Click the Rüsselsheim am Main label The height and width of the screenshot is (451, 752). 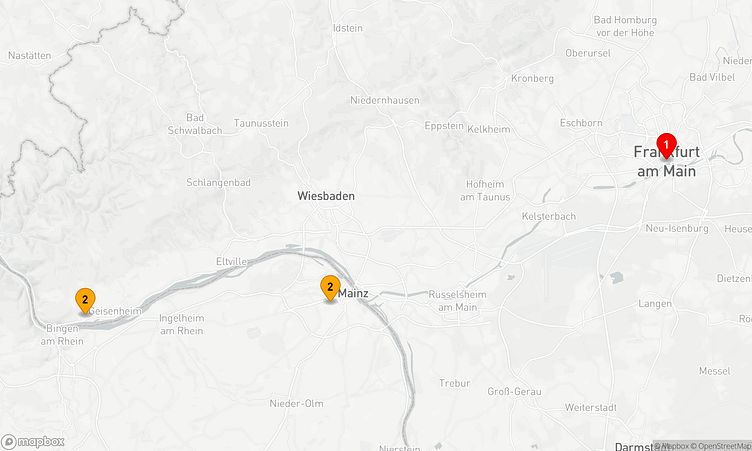click(x=458, y=301)
